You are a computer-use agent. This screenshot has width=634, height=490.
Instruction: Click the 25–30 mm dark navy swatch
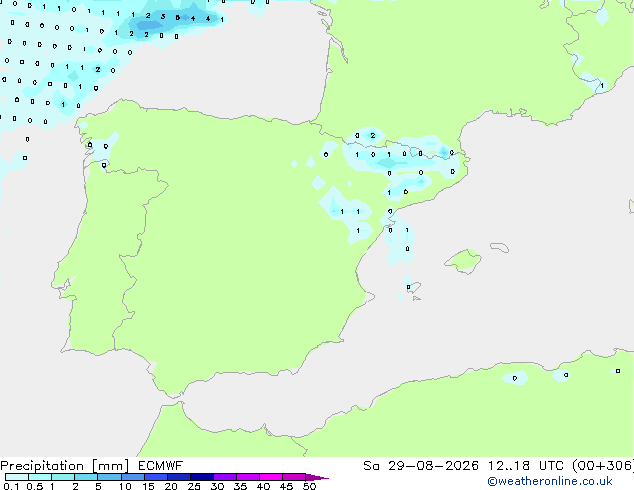pos(201,477)
